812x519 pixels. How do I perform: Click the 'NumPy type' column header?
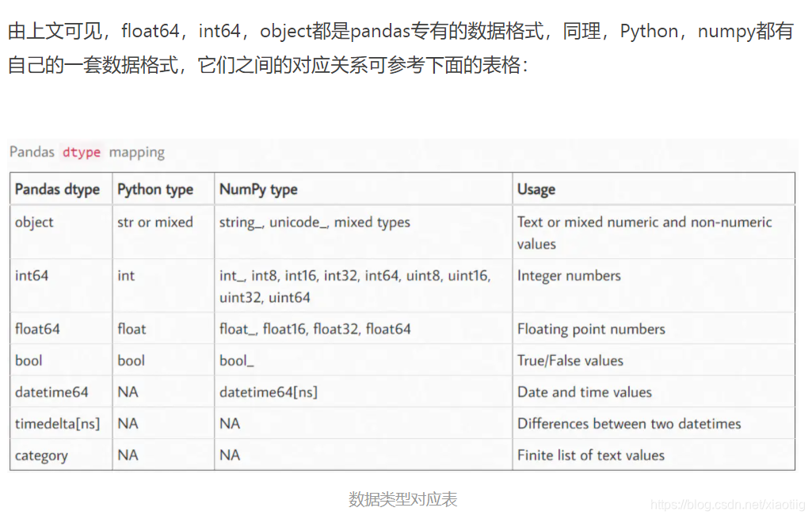[364, 189]
